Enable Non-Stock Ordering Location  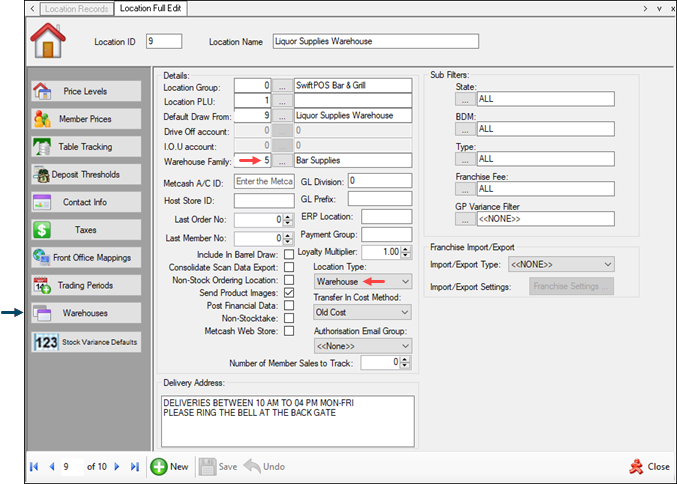tap(289, 280)
